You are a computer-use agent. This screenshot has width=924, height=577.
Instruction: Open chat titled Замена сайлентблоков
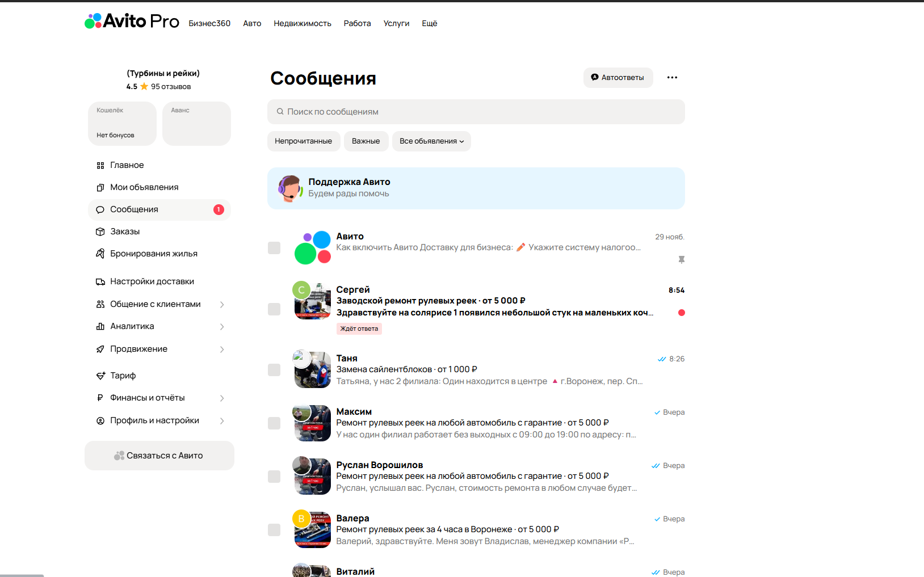[x=407, y=369]
